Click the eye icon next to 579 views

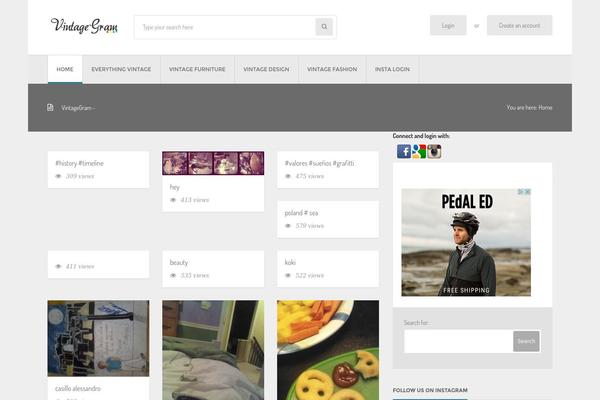[288, 226]
